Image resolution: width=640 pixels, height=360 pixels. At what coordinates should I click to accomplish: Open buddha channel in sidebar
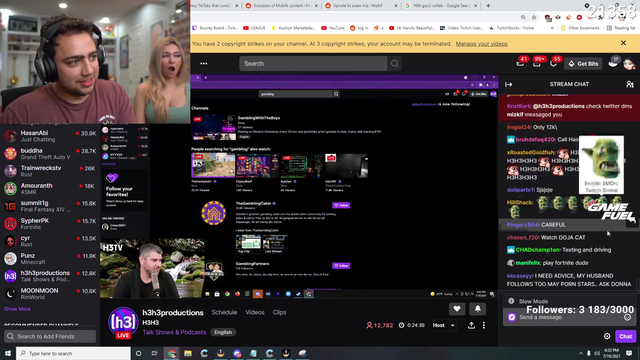(x=50, y=153)
